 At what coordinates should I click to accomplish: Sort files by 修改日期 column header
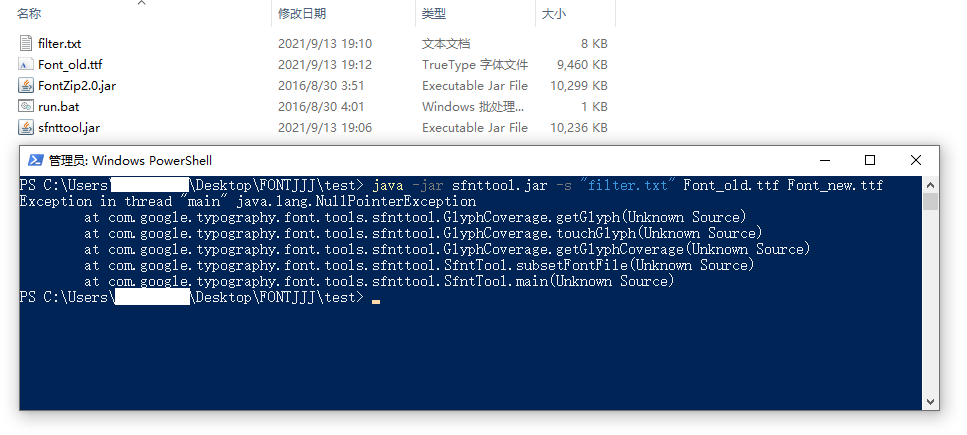(302, 14)
